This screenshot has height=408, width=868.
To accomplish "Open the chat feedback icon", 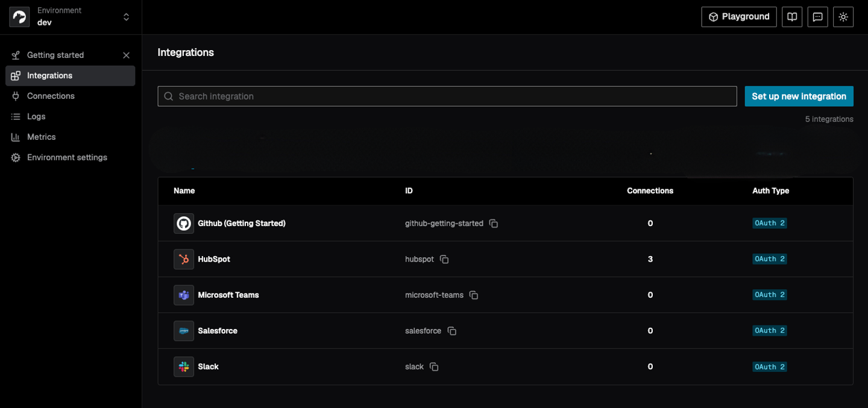I will pyautogui.click(x=817, y=17).
